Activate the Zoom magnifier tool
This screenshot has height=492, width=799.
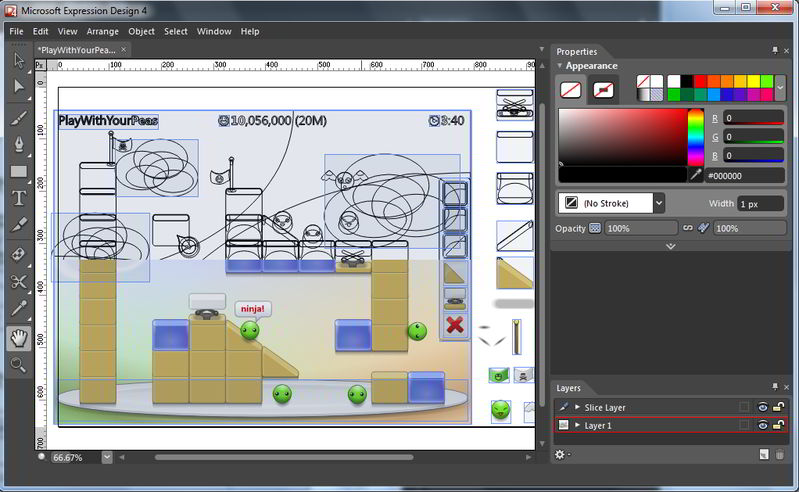coord(18,365)
